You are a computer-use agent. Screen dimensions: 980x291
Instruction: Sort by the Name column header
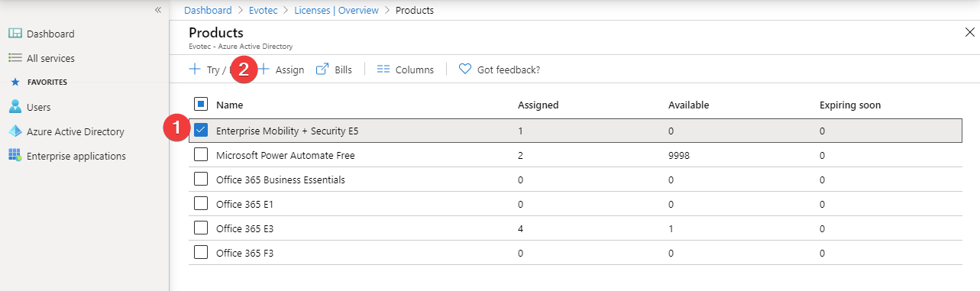[x=229, y=105]
